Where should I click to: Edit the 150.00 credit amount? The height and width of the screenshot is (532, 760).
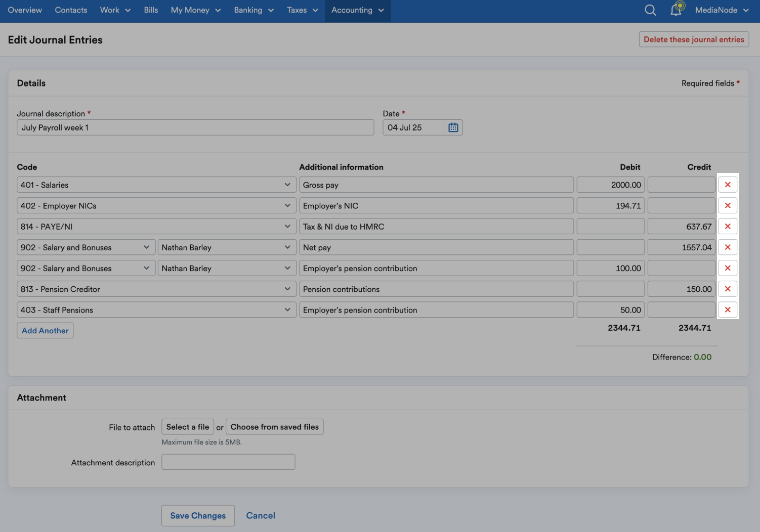click(x=682, y=289)
